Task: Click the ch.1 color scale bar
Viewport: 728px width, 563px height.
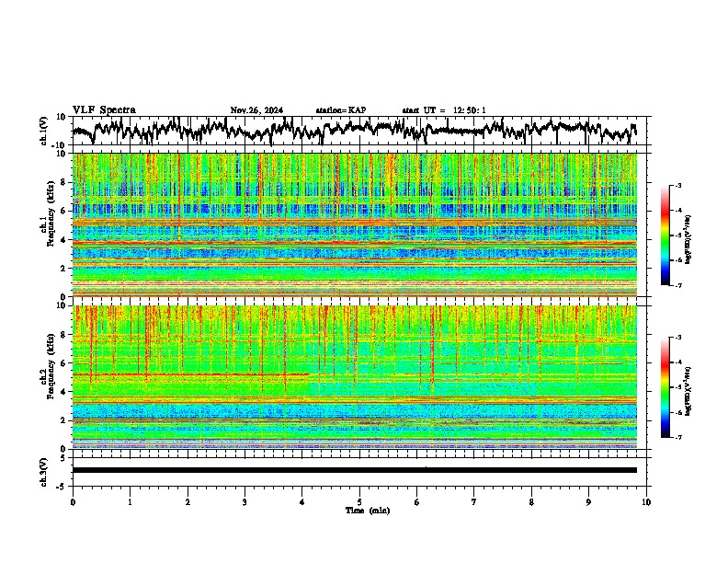Action: tap(665, 236)
